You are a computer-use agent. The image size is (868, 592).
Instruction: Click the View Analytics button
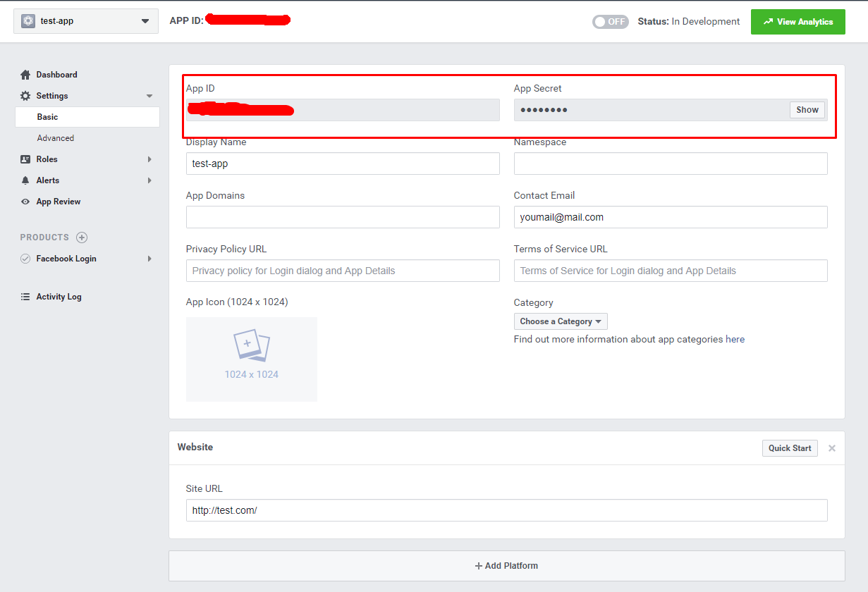(798, 22)
